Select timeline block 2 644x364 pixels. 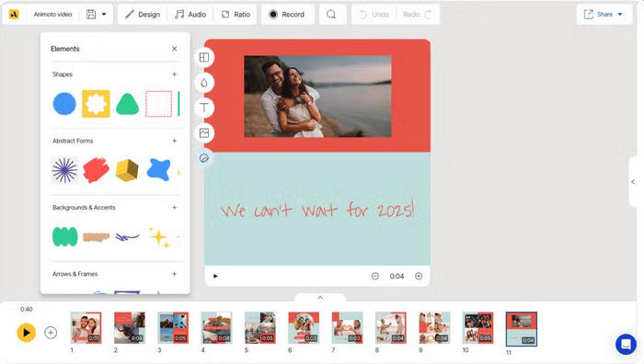pos(130,327)
